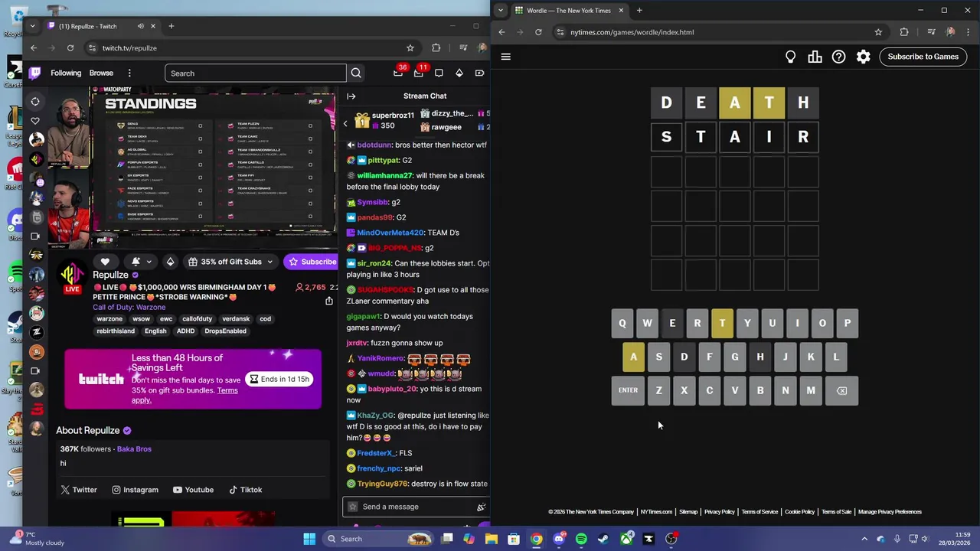This screenshot has height=551, width=980.
Task: Open the Baka Bros team link
Action: (x=134, y=449)
